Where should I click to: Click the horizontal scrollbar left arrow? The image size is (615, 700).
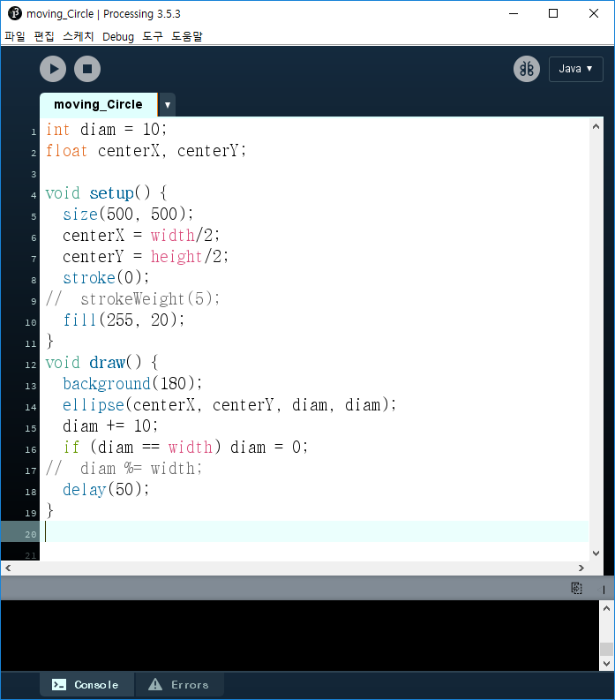(x=8, y=568)
